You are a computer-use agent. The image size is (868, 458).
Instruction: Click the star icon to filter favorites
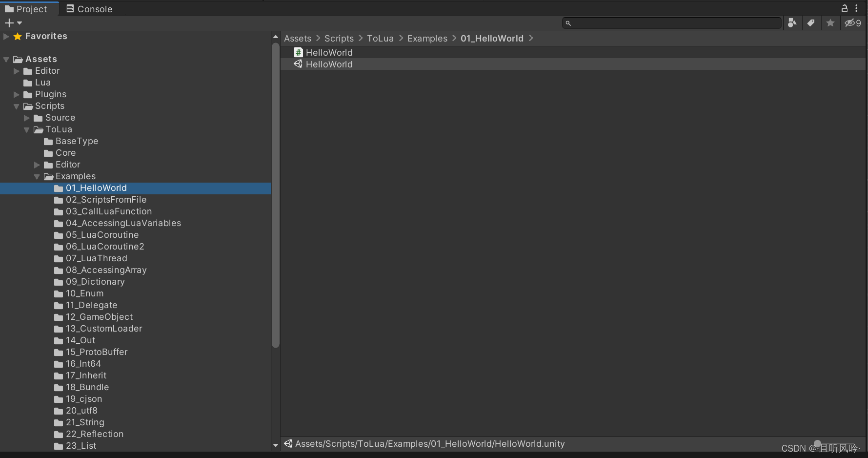click(x=830, y=22)
